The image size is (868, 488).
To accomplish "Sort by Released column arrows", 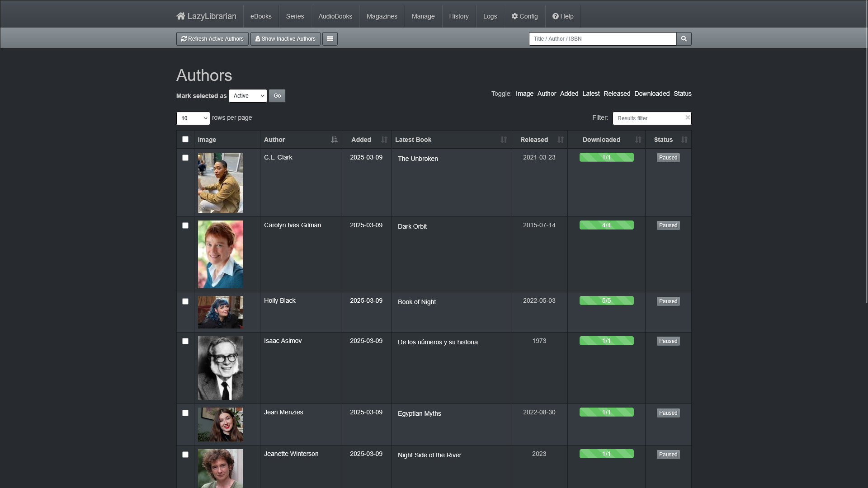I will (x=561, y=140).
